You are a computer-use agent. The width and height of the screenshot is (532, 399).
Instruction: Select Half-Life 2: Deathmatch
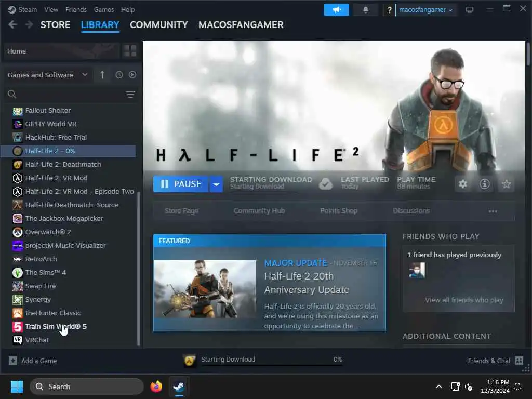(68, 165)
